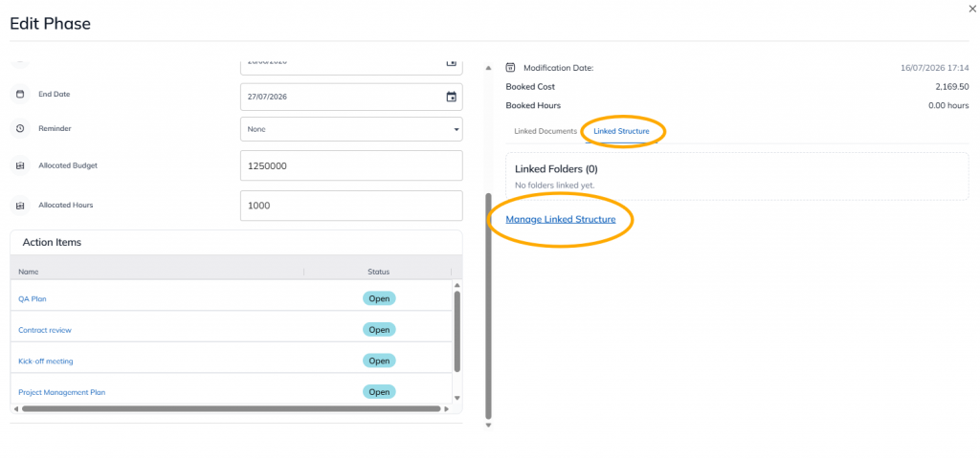The image size is (980, 459).
Task: Click the Booked Hours value 0.00 hours
Action: (x=948, y=105)
